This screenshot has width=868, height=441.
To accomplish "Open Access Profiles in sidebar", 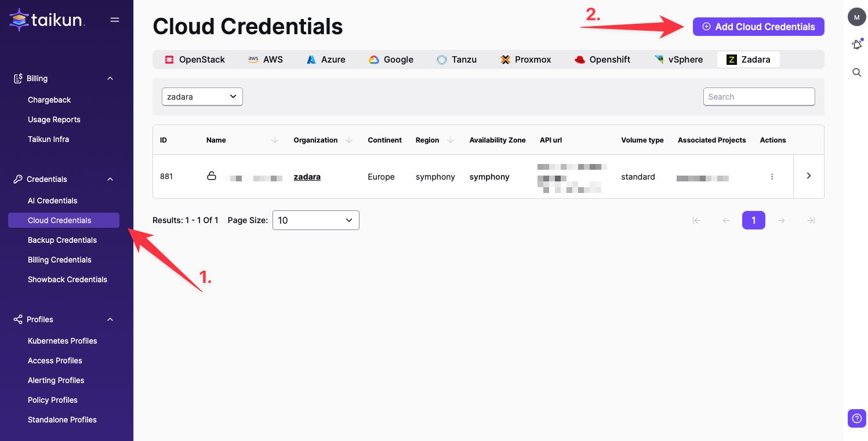I will (x=55, y=360).
